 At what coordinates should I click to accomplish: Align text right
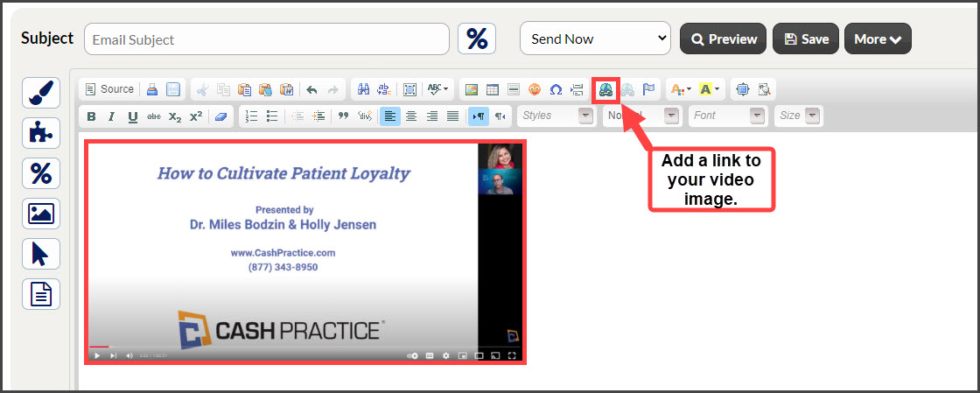[432, 116]
